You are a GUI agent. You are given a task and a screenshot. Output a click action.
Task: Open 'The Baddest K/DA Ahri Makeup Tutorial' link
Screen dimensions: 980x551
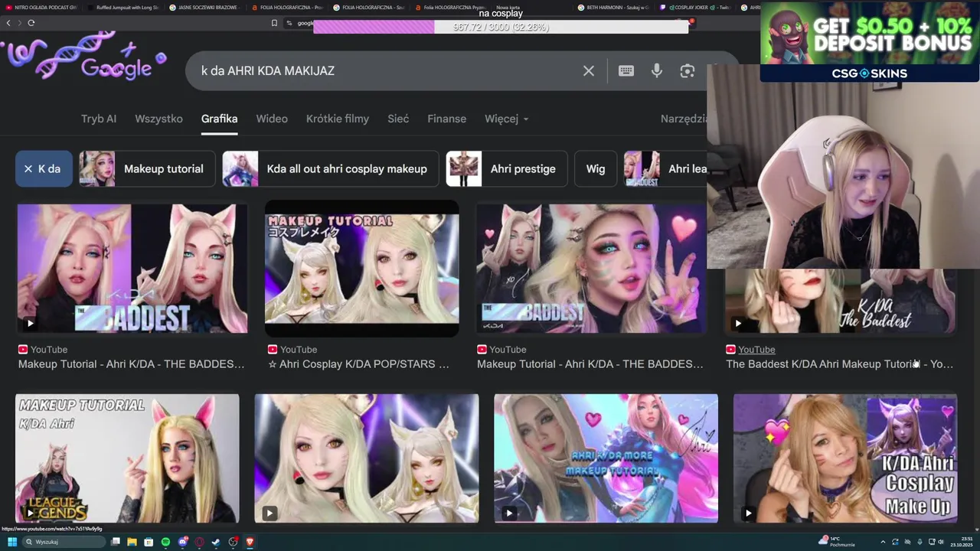click(x=839, y=364)
